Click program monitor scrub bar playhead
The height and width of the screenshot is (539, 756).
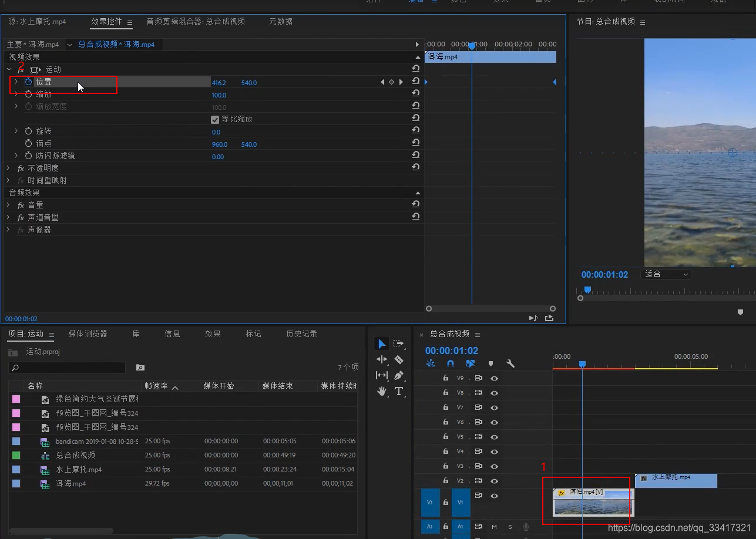(x=587, y=289)
